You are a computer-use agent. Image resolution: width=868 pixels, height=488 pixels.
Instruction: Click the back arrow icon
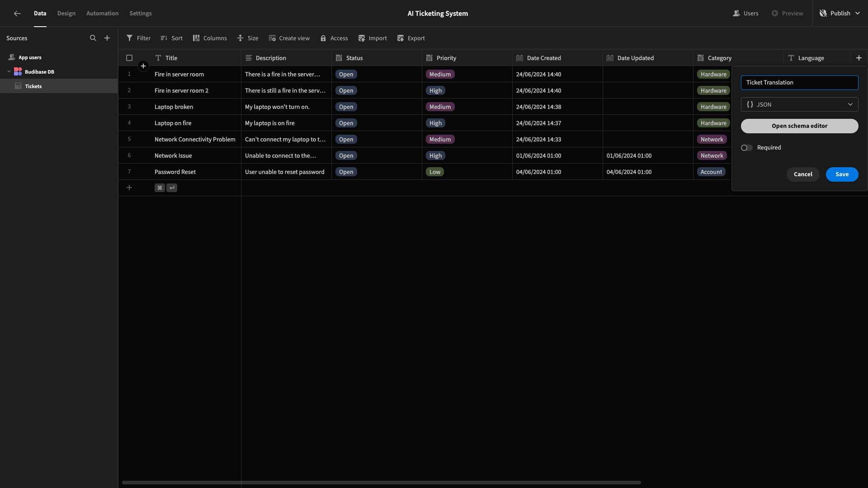(x=17, y=14)
